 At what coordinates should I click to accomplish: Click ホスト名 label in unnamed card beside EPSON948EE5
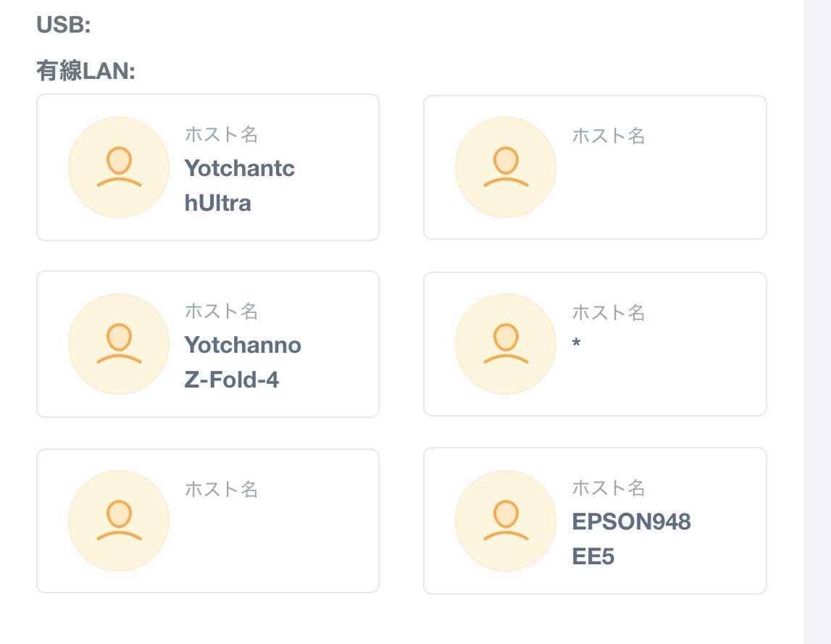coord(222,490)
